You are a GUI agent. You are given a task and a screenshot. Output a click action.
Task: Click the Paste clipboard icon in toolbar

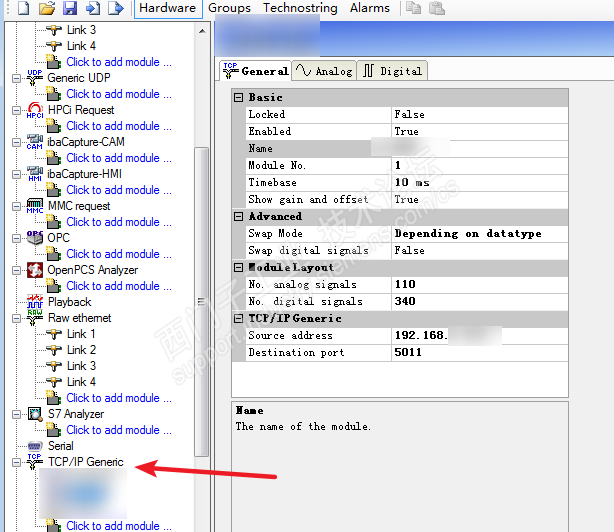tap(437, 8)
